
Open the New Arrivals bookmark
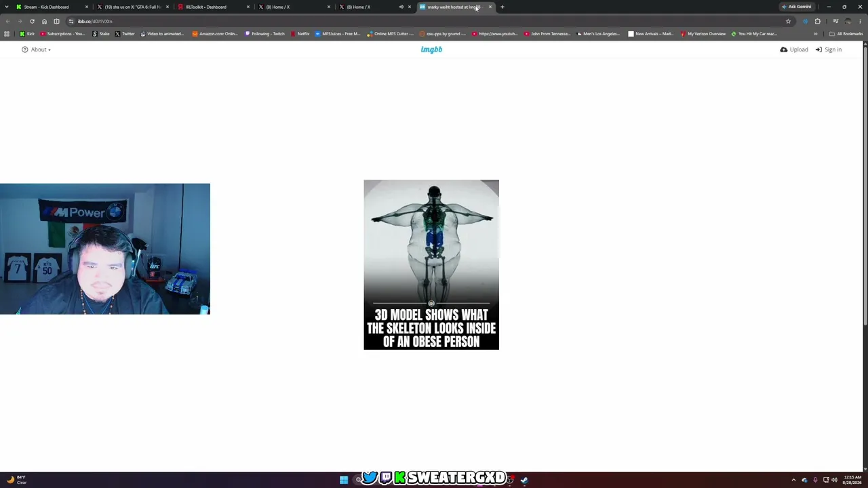[x=652, y=34]
